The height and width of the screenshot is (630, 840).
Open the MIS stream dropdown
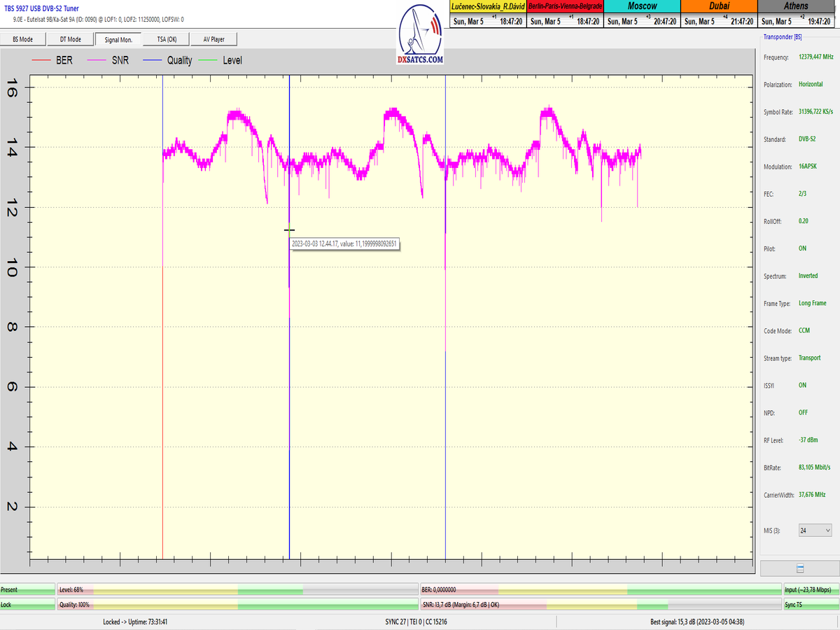(815, 531)
